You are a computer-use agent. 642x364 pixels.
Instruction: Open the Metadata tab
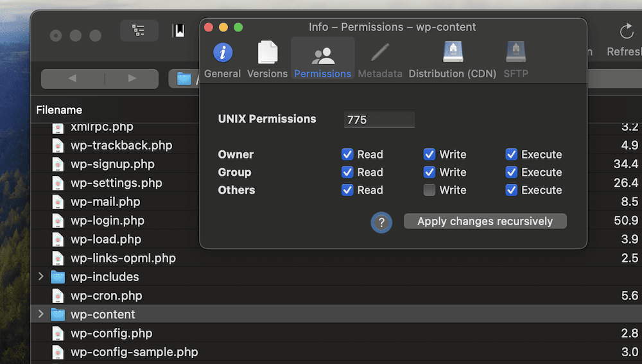(x=380, y=60)
